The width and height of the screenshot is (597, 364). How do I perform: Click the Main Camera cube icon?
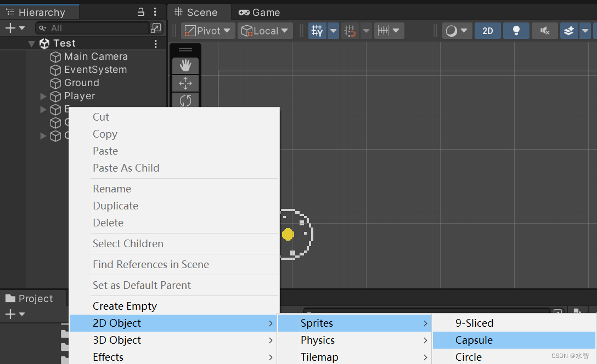pyautogui.click(x=55, y=56)
